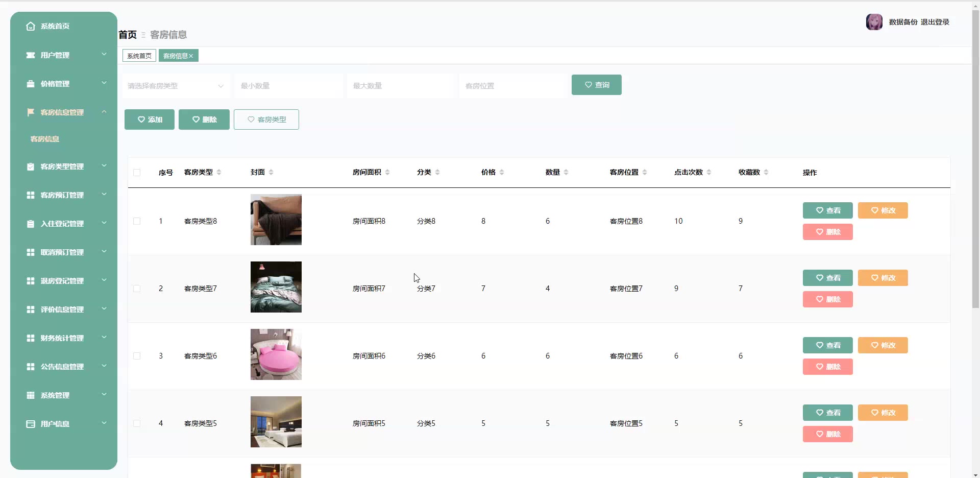Sort by 客房类型 column arrows
The image size is (980, 478).
coord(219,172)
